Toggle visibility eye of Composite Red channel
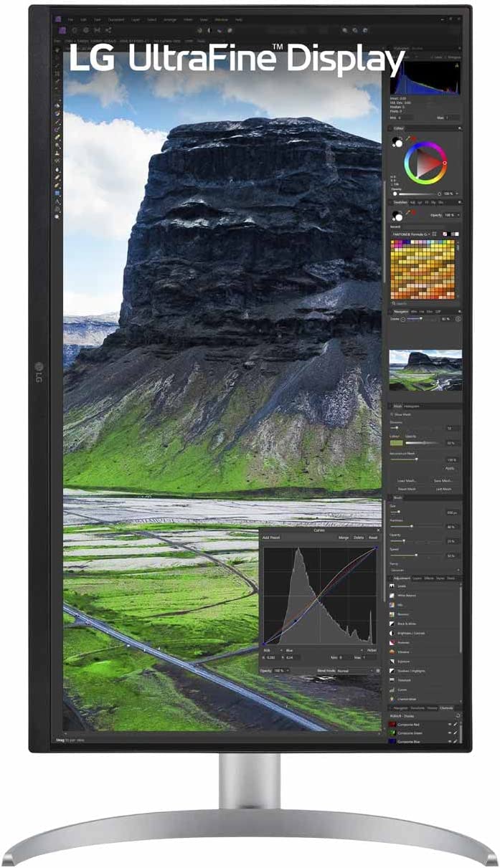 450,724
